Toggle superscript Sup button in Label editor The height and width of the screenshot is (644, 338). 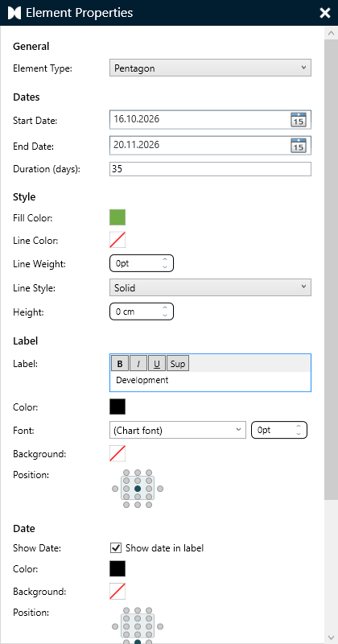[x=178, y=364]
